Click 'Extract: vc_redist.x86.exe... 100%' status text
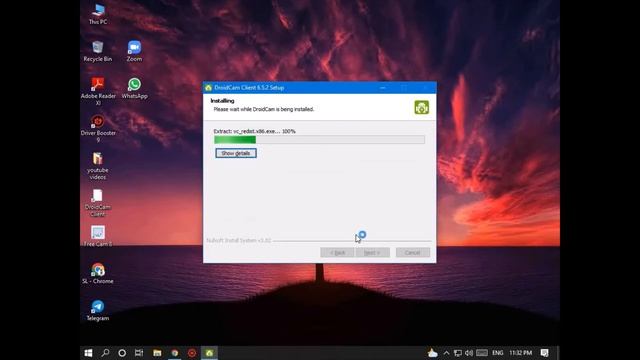Screen dimensions: 640x360 click(x=254, y=131)
